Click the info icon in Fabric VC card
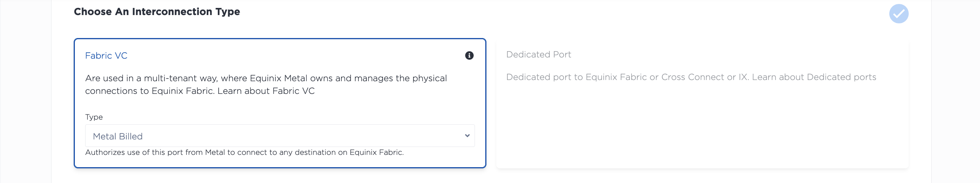This screenshot has height=183, width=980. 469,55
